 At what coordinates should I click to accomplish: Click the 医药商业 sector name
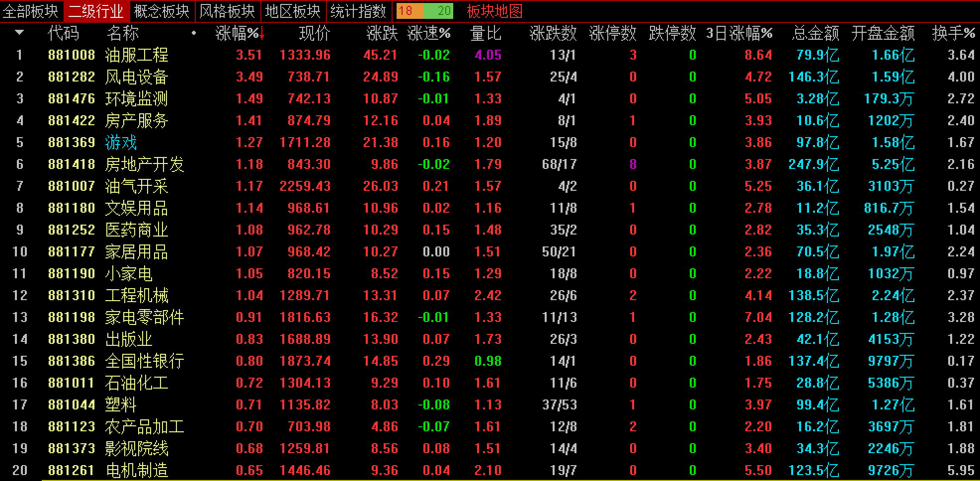(x=137, y=230)
